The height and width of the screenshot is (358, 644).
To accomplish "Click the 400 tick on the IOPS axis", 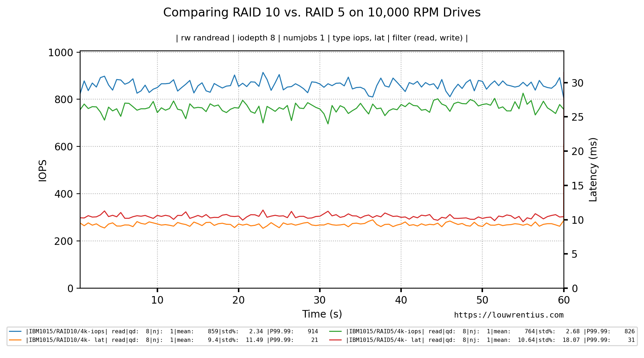I will point(64,194).
